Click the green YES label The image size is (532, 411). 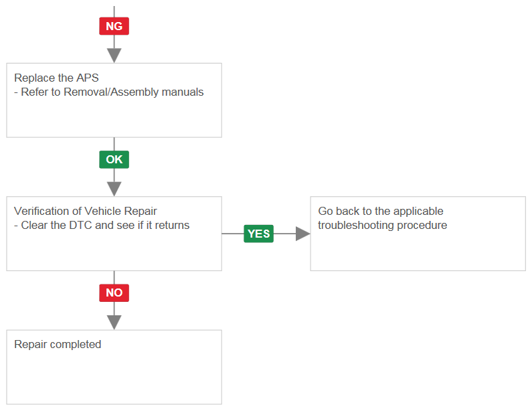pyautogui.click(x=258, y=234)
